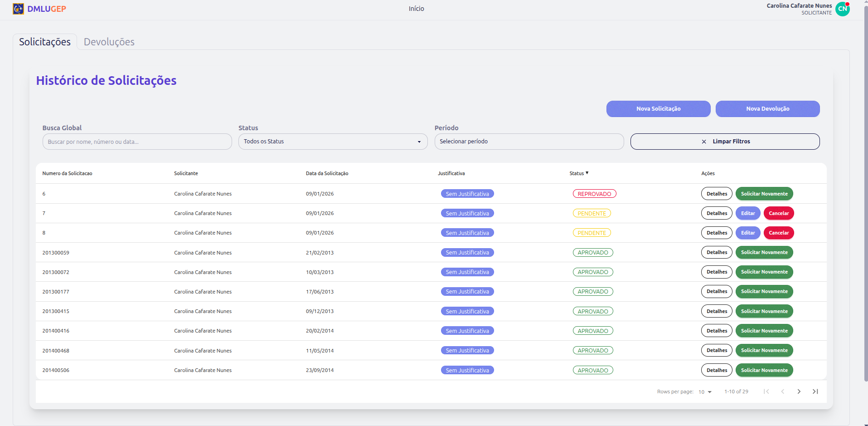Click the previous page pagination arrow
Viewport: 868px width, 426px height.
tap(782, 392)
